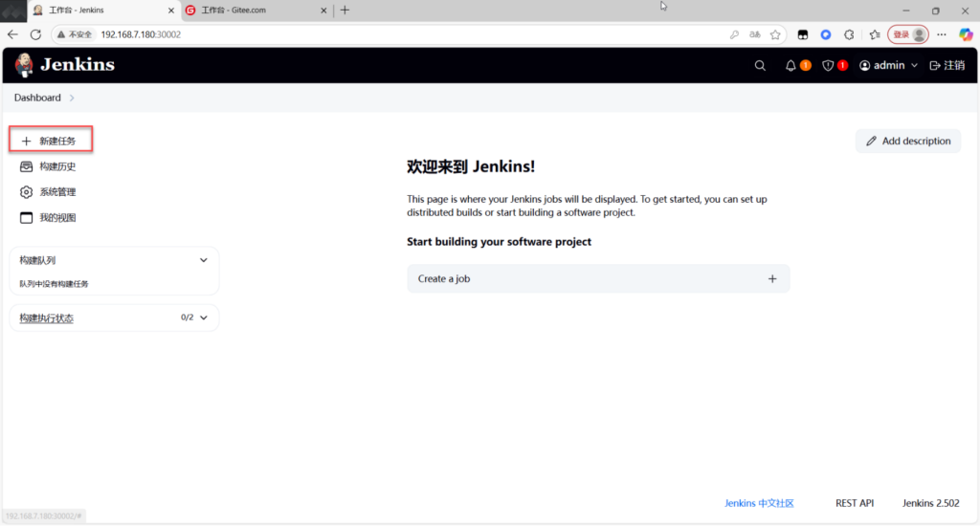Click the security warnings shield icon
The width and height of the screenshot is (980, 526).
tap(829, 66)
